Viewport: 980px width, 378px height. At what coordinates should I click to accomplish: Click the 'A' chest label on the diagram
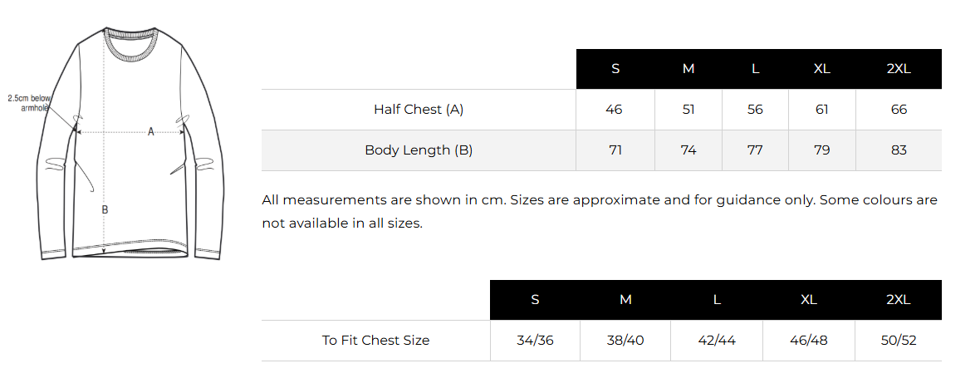[151, 131]
